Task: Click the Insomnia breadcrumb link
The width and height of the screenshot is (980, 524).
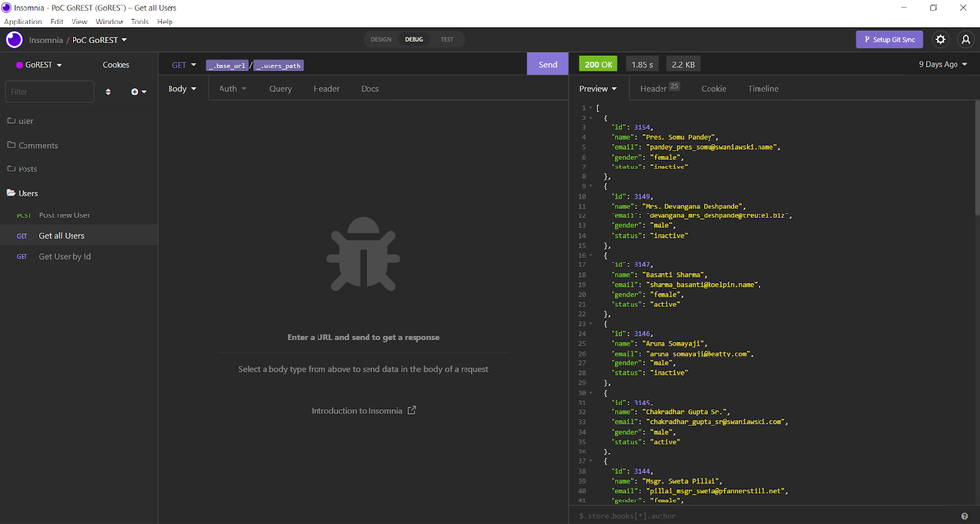Action: (x=46, y=40)
